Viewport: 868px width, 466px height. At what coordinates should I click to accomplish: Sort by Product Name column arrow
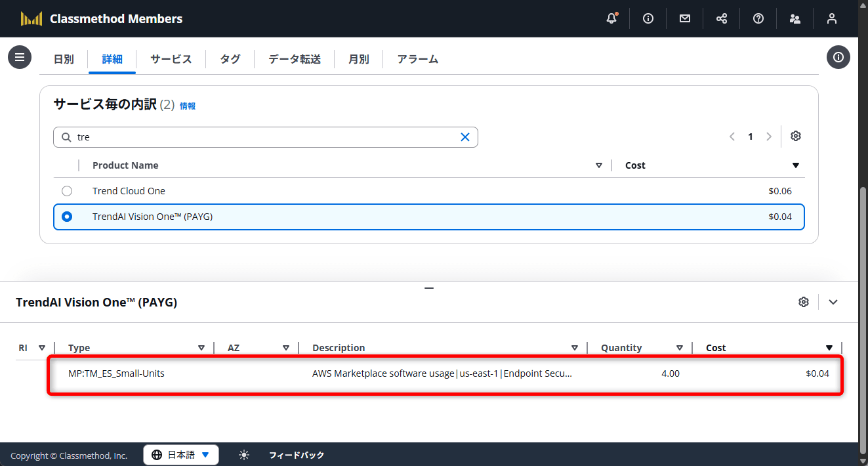(599, 165)
